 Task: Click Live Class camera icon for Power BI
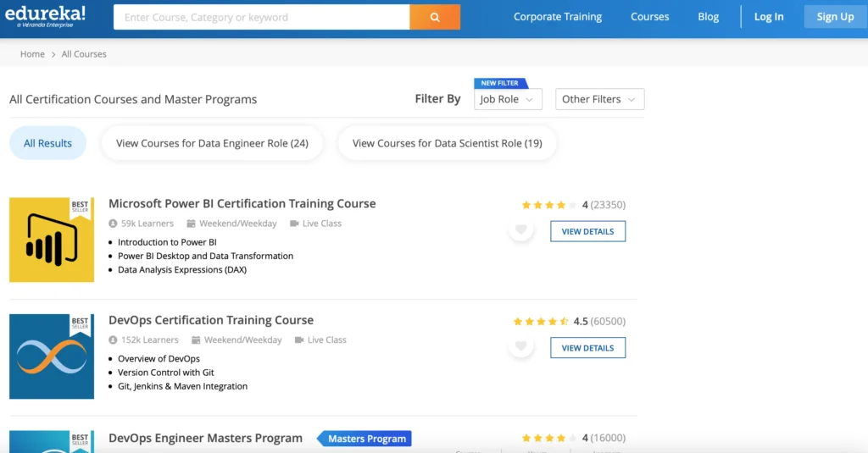[294, 224]
